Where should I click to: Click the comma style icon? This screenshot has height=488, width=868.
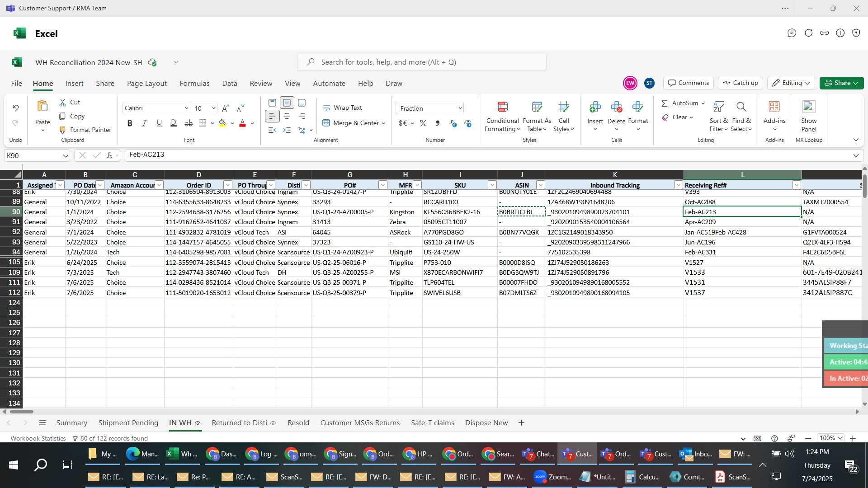[438, 123]
